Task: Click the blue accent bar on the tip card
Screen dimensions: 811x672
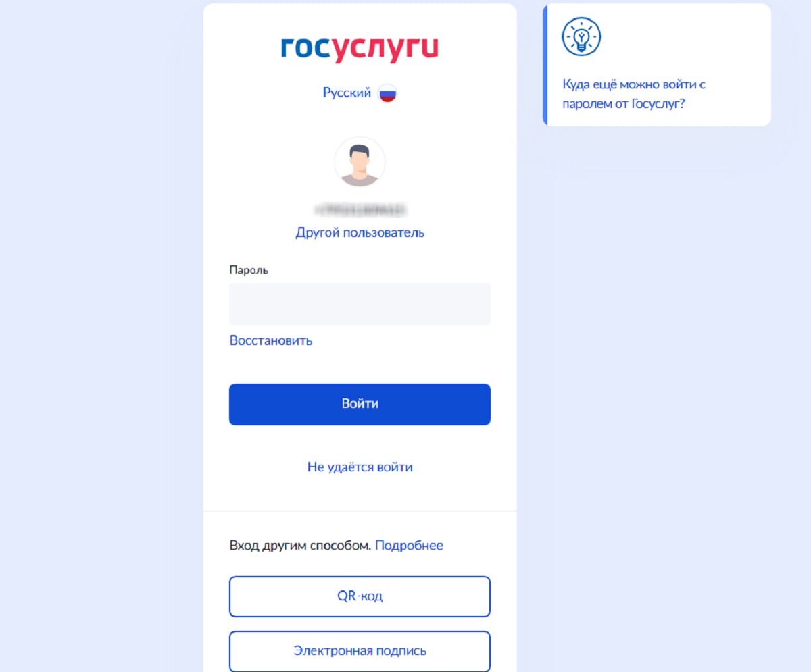Action: point(545,65)
